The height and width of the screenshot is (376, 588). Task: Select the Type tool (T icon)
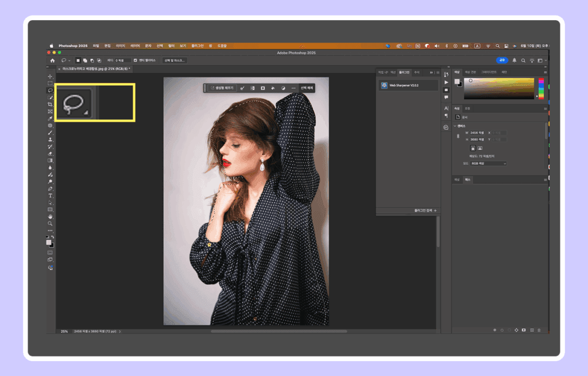[x=50, y=196]
